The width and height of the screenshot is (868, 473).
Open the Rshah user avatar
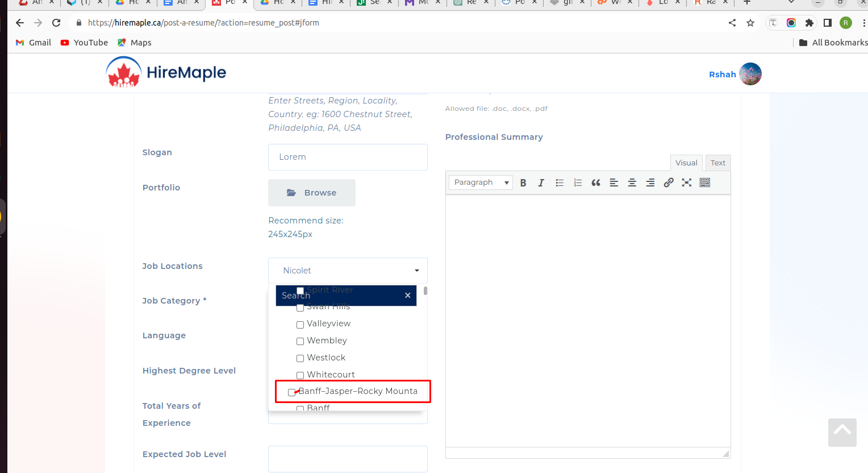(x=750, y=74)
